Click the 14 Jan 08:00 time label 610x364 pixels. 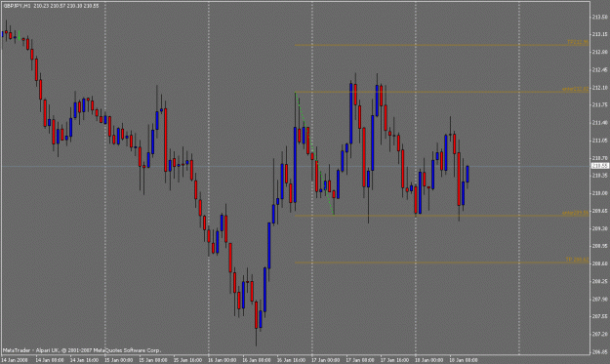[x=50, y=360]
